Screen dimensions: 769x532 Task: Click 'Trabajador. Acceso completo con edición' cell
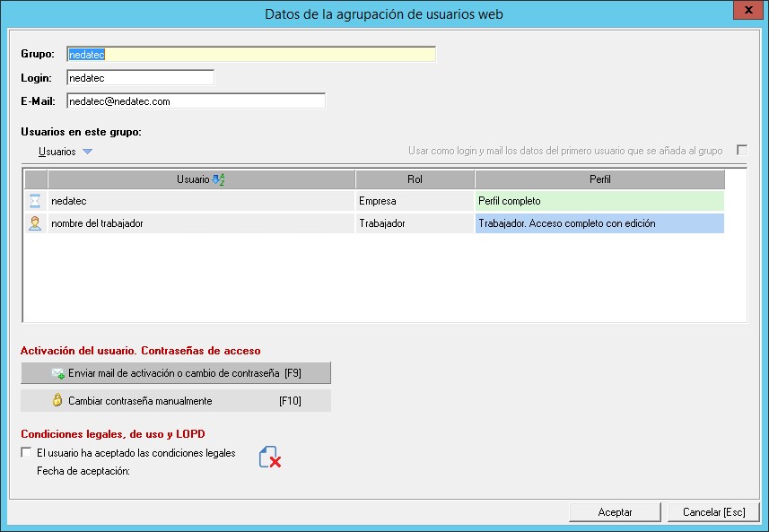[599, 223]
